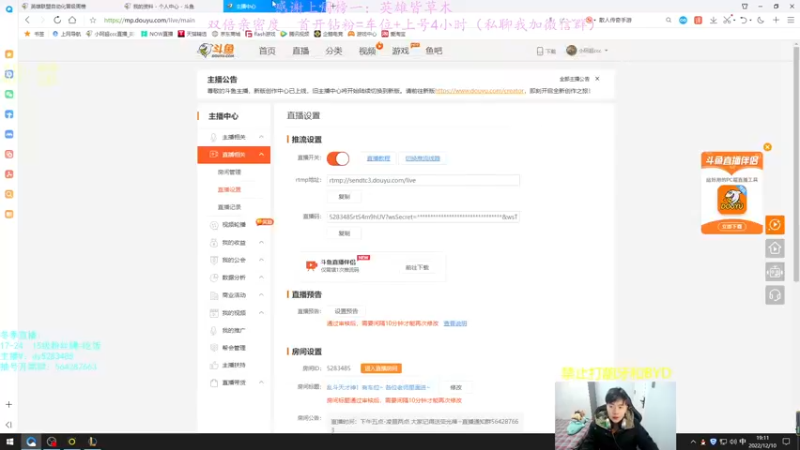Click the top orange icon in the browser left sidebar
This screenshot has width=800, height=450.
(x=9, y=54)
